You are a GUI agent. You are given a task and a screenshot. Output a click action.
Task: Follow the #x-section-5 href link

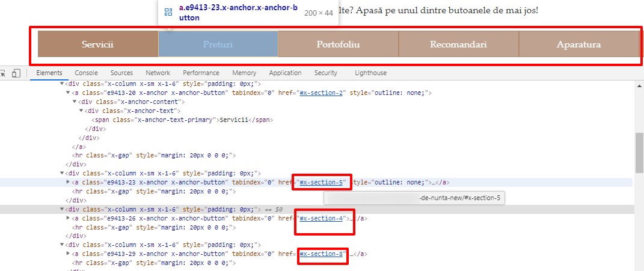(321, 182)
